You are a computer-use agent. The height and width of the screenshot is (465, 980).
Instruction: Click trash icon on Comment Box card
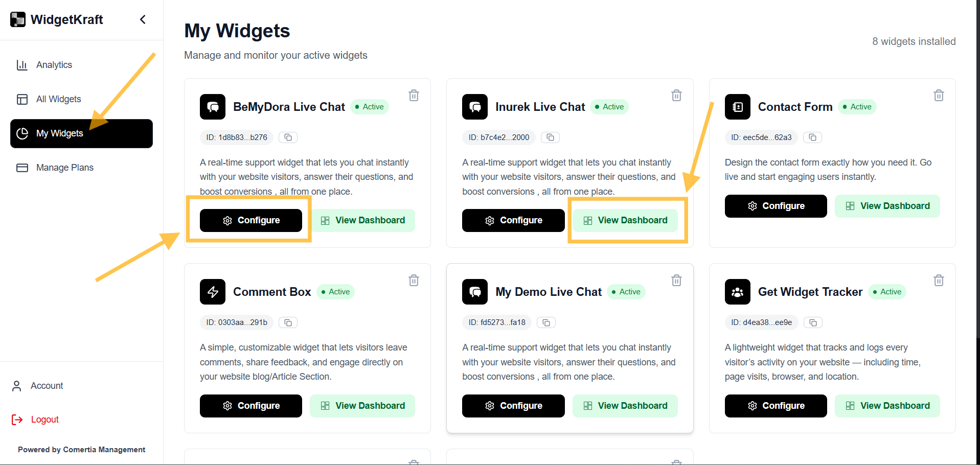(x=414, y=281)
